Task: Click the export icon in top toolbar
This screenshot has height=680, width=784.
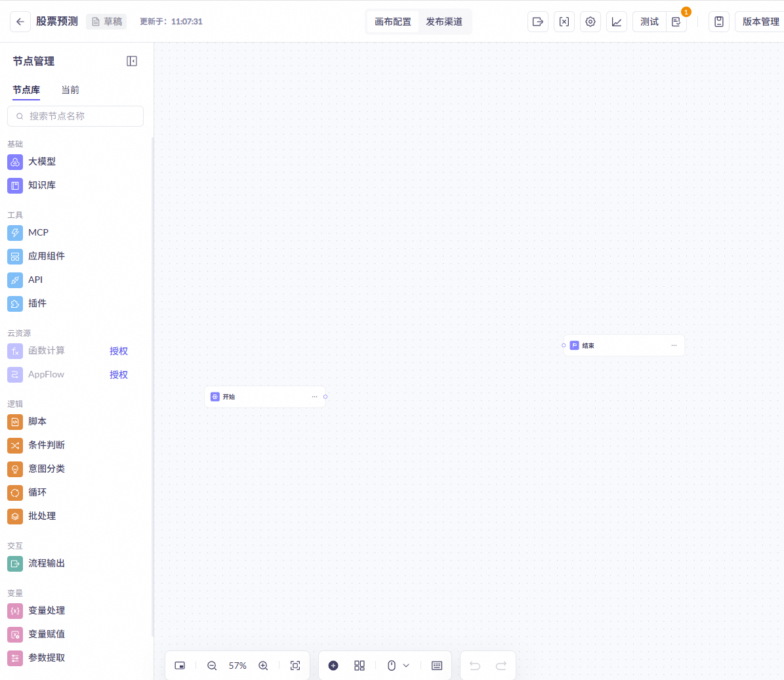Action: [537, 22]
